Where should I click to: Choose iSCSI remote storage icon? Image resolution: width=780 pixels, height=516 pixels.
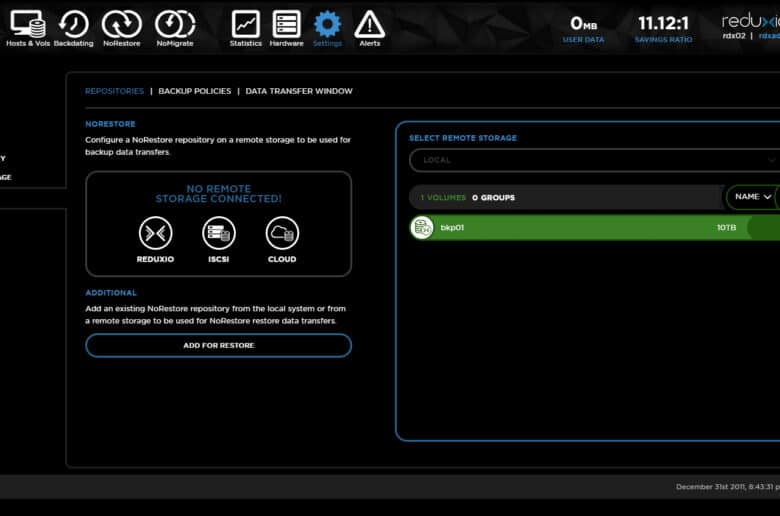(x=219, y=233)
